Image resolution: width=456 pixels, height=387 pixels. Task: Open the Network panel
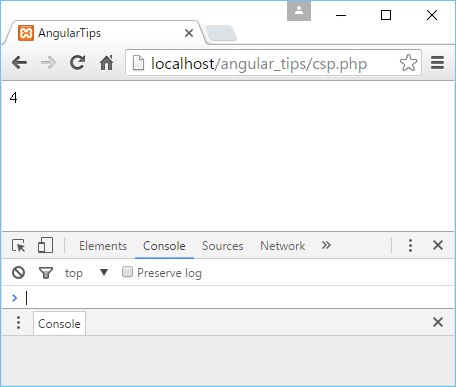click(x=283, y=246)
